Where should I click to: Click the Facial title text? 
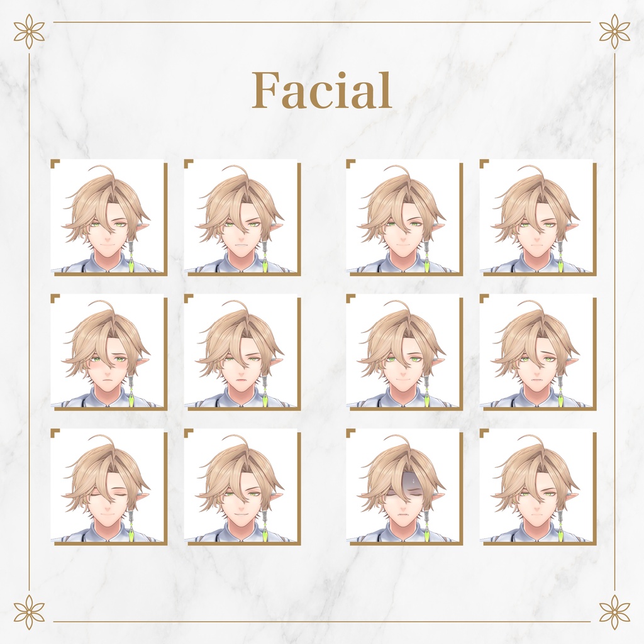322,90
